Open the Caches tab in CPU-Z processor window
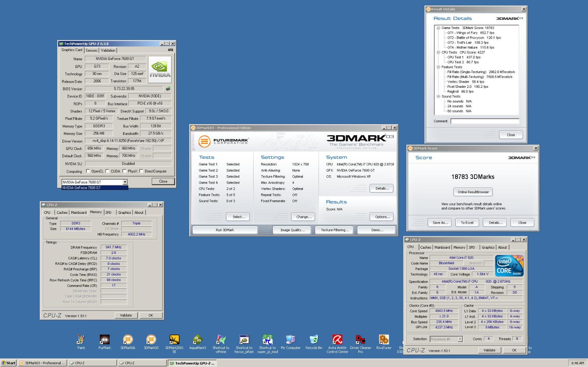588x367 pixels. (x=426, y=248)
